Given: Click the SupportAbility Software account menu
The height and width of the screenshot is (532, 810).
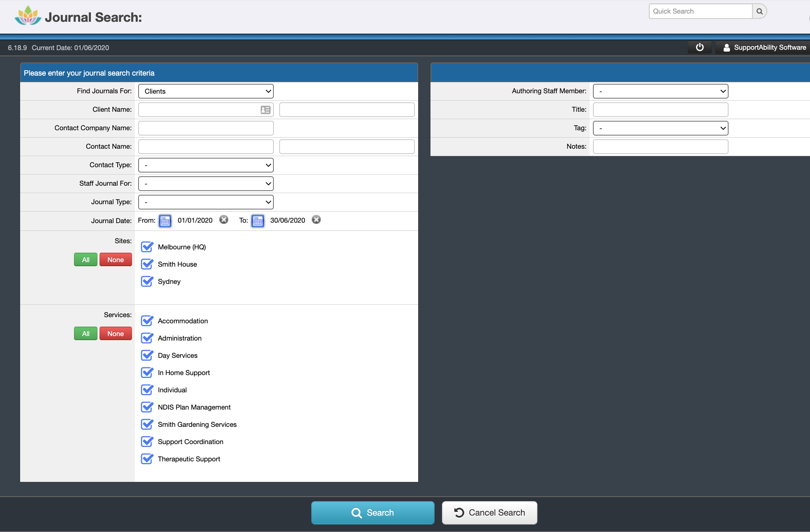Looking at the screenshot, I should pos(762,47).
